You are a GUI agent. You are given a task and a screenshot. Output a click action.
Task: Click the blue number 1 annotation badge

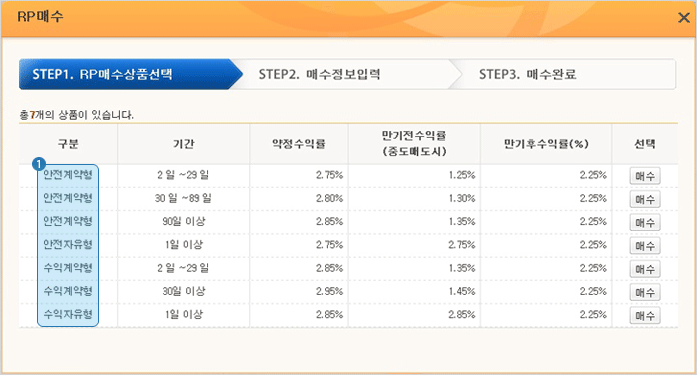coord(39,164)
